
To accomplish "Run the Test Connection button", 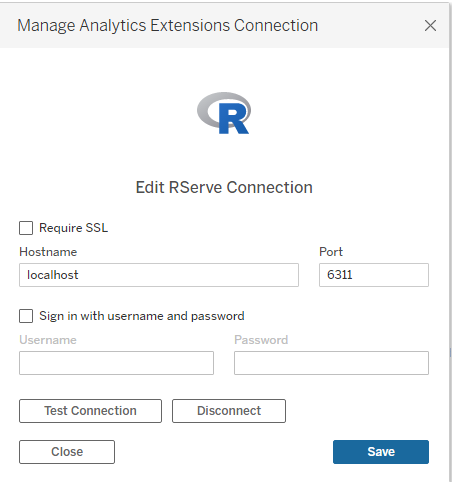I will pos(90,411).
